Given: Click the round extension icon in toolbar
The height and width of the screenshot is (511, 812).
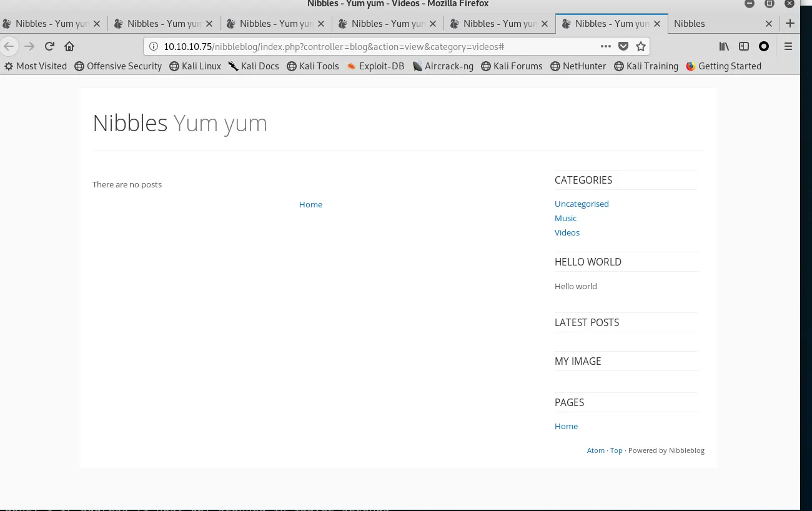Looking at the screenshot, I should coord(764,46).
